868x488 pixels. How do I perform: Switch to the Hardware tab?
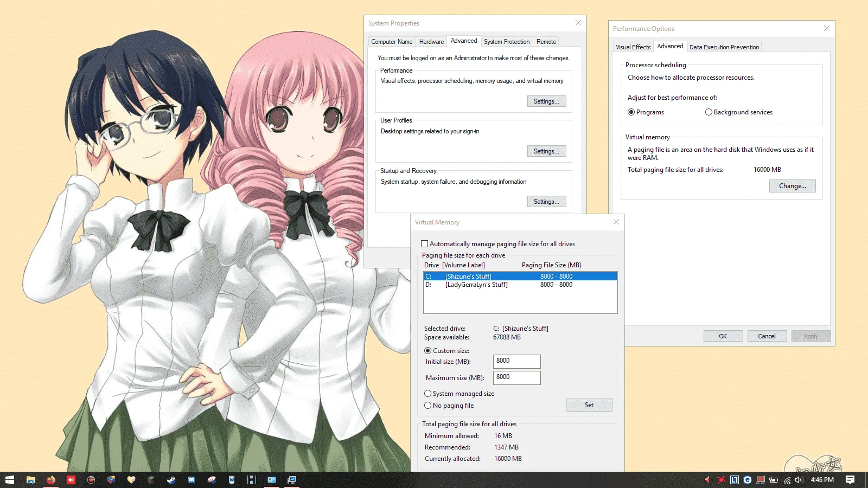pos(431,42)
